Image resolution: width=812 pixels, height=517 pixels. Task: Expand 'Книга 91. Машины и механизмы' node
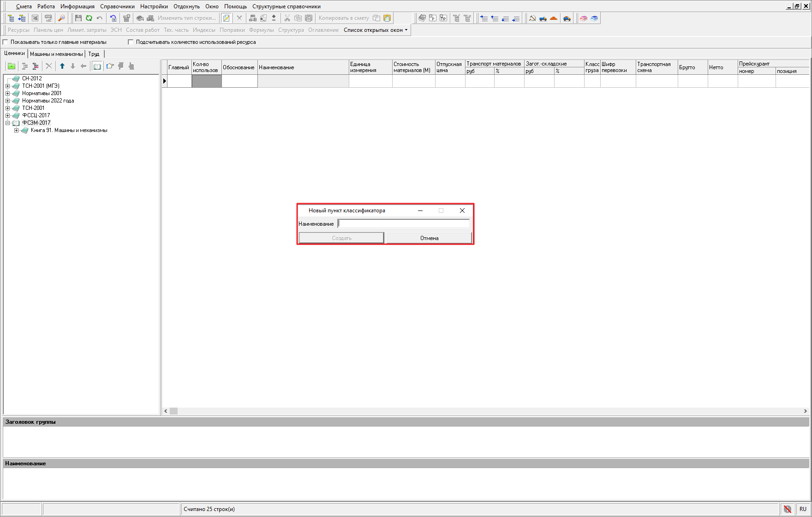click(16, 130)
